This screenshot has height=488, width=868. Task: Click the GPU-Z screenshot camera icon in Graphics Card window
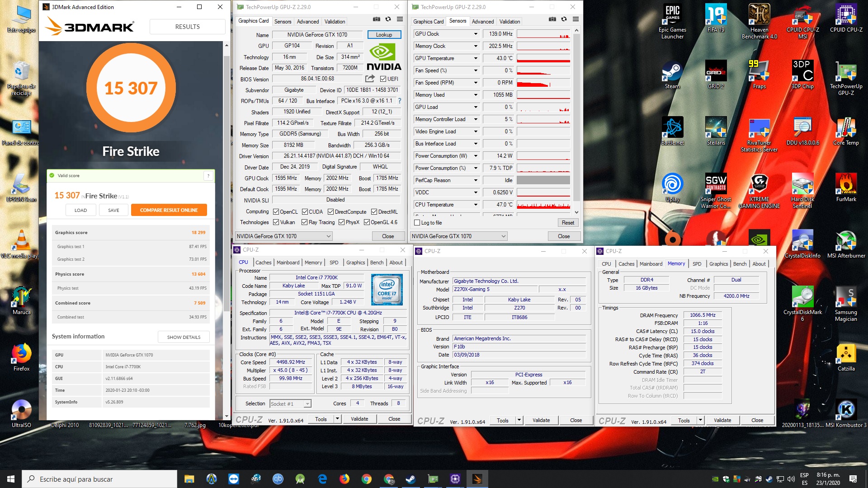[x=376, y=19]
